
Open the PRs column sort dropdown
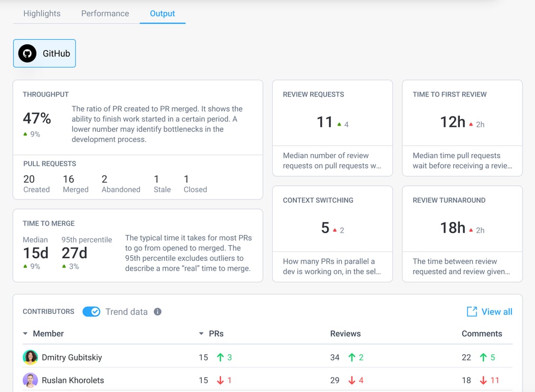tap(201, 333)
